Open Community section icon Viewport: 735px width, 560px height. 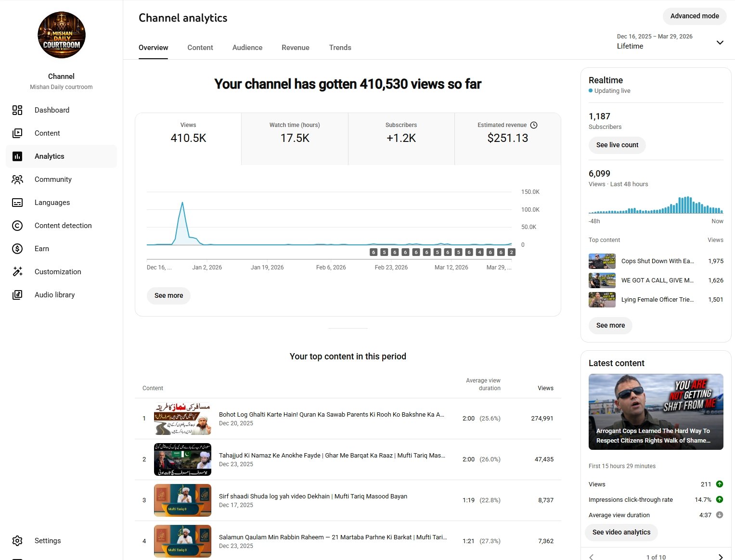point(17,179)
